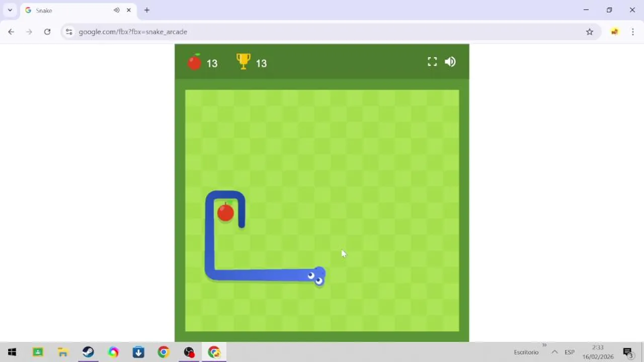
Task: Show hidden system tray icons
Action: [x=554, y=352]
